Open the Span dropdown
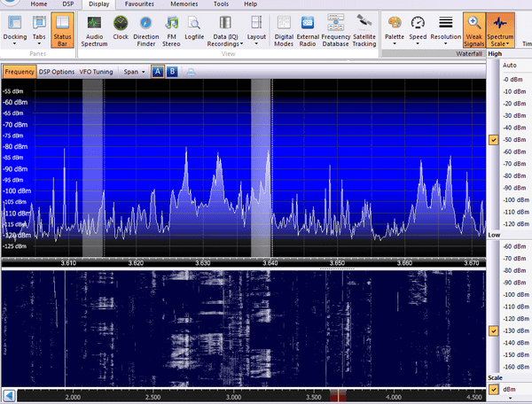This screenshot has height=404, width=532. coord(133,72)
